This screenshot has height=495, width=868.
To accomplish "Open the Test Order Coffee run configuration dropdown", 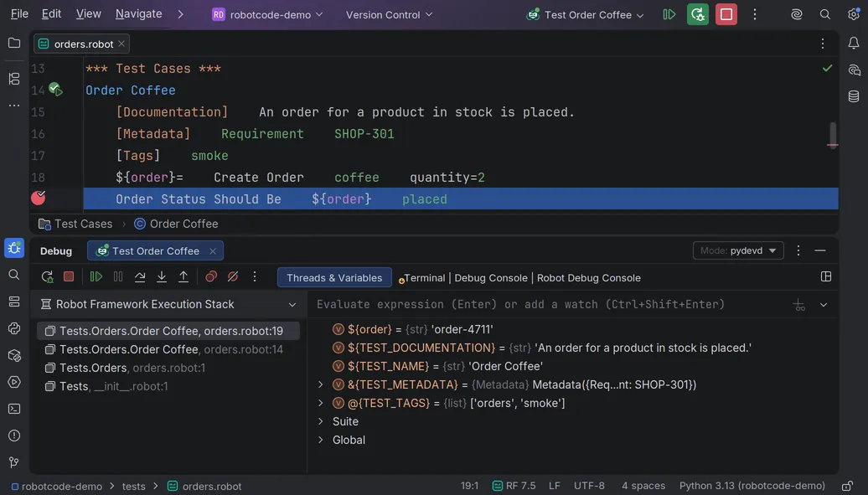I will tap(586, 14).
